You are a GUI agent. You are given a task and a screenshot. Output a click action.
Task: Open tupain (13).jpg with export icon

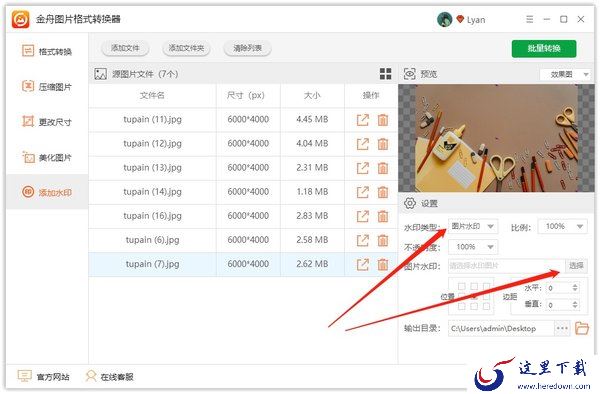[362, 168]
